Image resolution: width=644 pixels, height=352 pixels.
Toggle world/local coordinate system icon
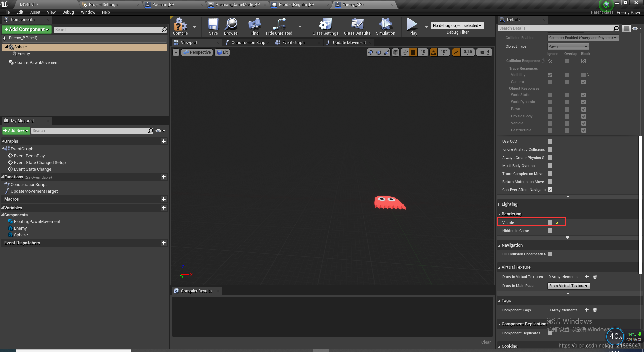click(x=396, y=52)
